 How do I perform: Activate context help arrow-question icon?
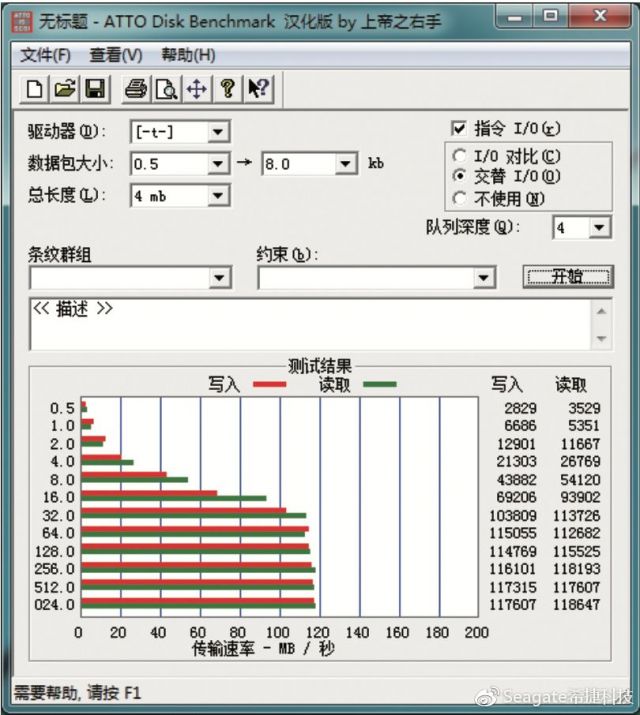(x=258, y=89)
